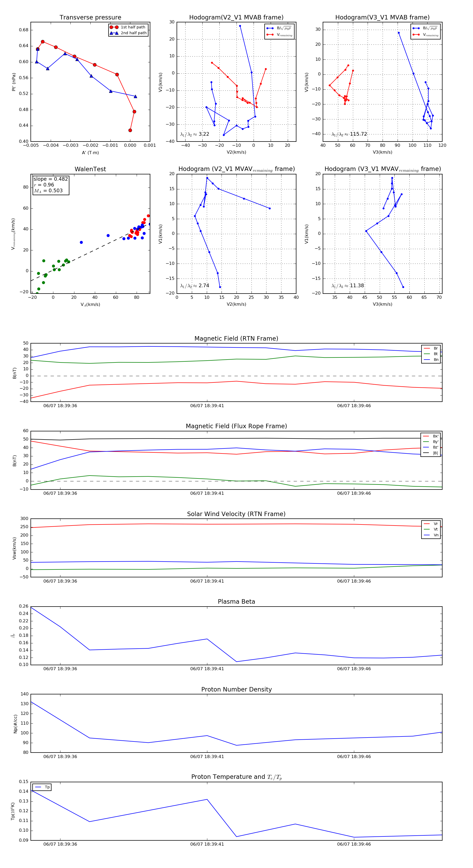Click the 'Vn' legend entry
473x868 pixels.
(x=431, y=535)
